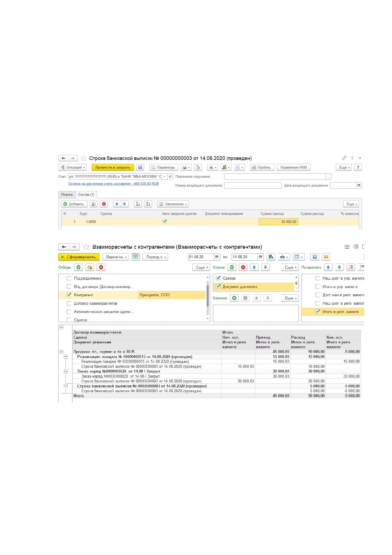This screenshot has height=555, width=392.
Task: Click the 'Сумма расход' column header
Action: click(x=318, y=214)
